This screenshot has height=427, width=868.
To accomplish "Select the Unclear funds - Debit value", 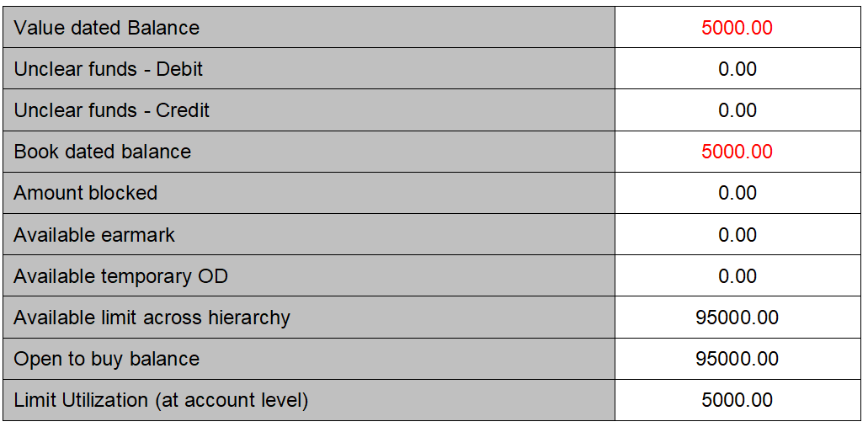I will (738, 69).
